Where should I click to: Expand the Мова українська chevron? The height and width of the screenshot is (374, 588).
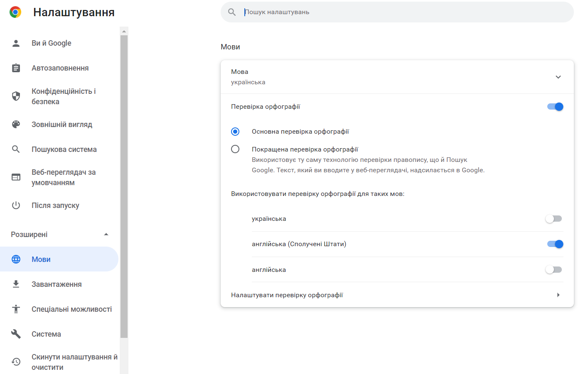(x=558, y=77)
